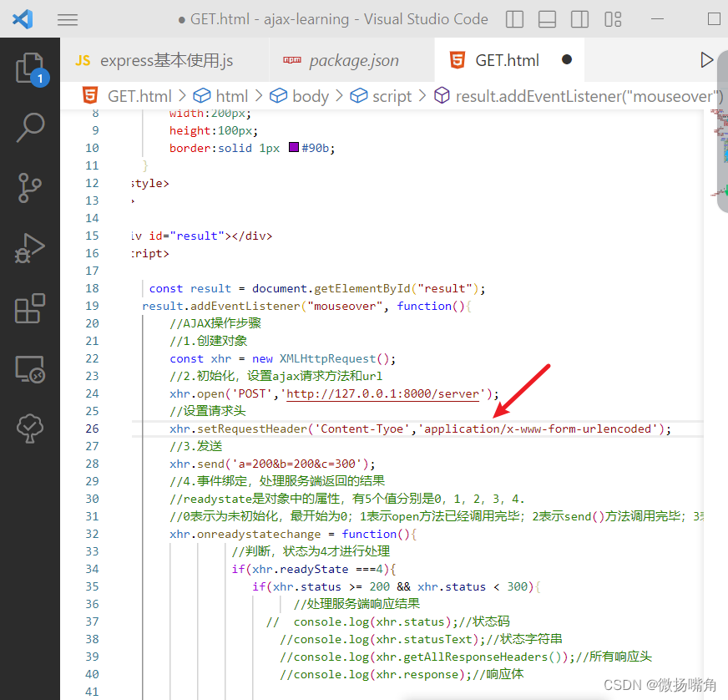This screenshot has width=728, height=700.
Task: Click the #90b purple color swatch
Action: pos(293,147)
